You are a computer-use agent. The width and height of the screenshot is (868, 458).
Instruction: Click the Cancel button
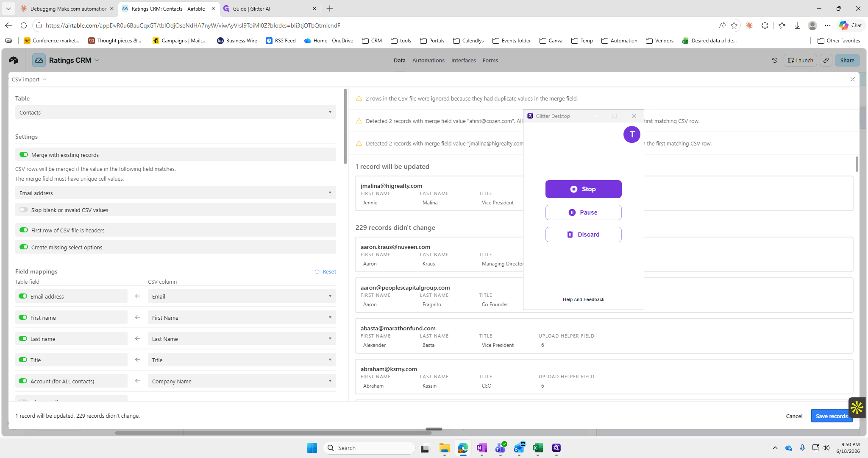point(794,416)
